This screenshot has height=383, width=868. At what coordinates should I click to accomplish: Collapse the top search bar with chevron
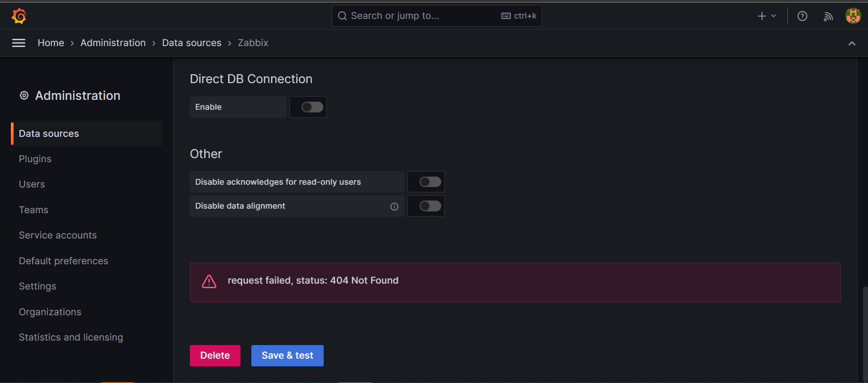point(852,43)
